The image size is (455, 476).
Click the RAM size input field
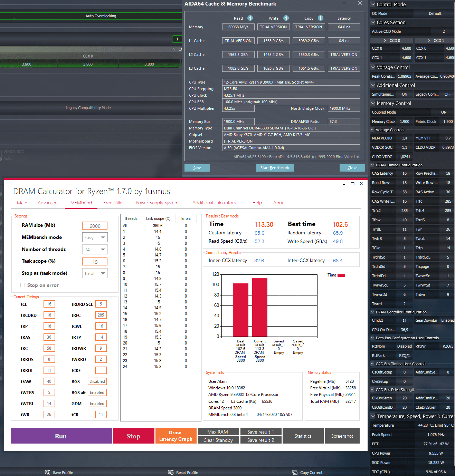click(95, 226)
